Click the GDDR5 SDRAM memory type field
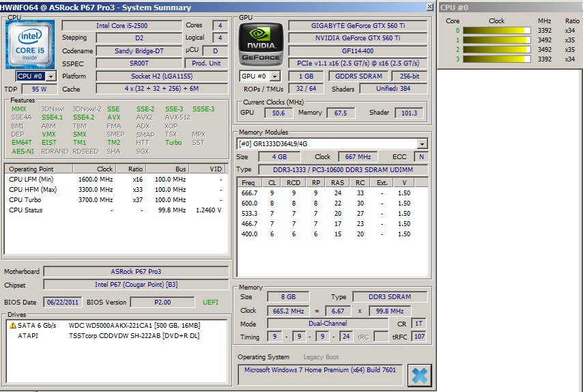583x392 pixels. pos(359,76)
